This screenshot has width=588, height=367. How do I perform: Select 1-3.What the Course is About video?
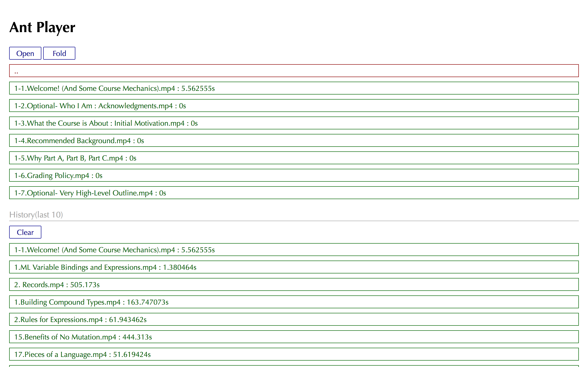click(x=294, y=123)
